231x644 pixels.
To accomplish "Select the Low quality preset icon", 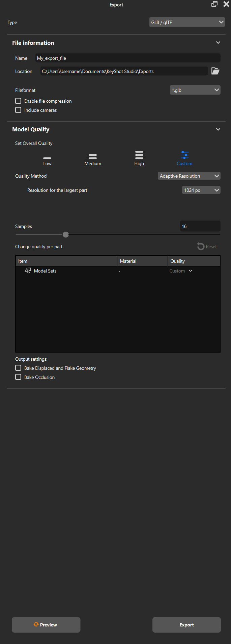I will 47,158.
